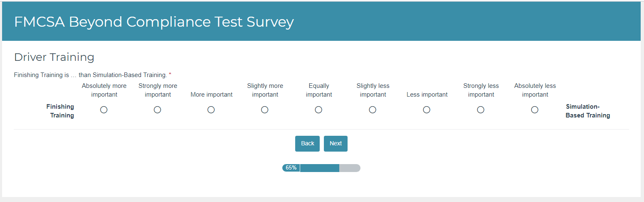This screenshot has width=644, height=202.
Task: Click the Back button
Action: coord(307,144)
